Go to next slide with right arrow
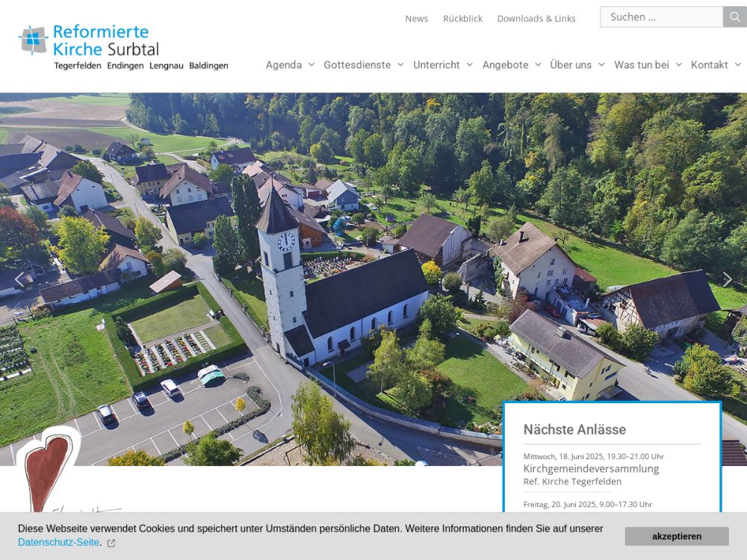Viewport: 747px width, 560px height. pos(727,279)
